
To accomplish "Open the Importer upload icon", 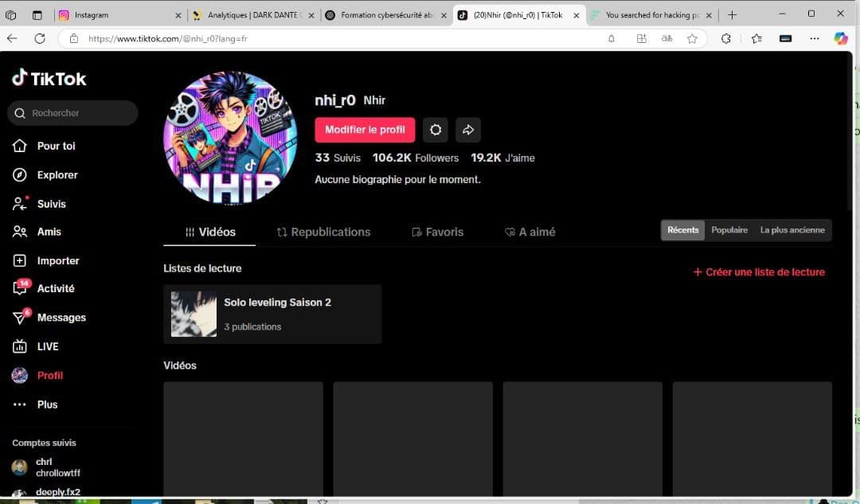I will coord(19,260).
